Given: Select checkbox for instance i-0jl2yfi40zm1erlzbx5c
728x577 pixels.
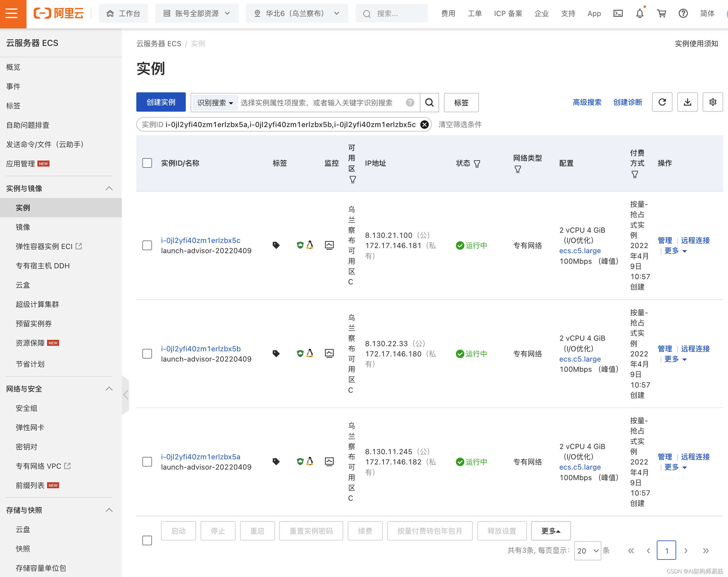Looking at the screenshot, I should coord(147,245).
